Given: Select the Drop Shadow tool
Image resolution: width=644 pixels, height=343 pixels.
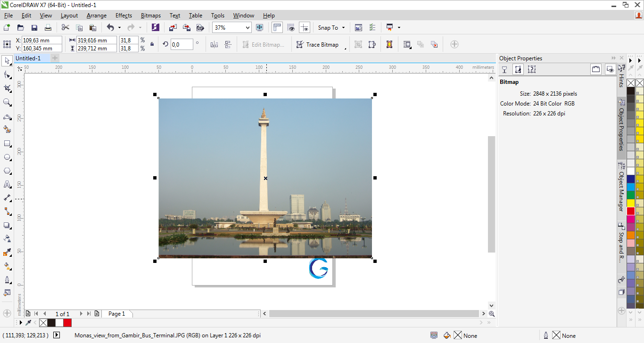Looking at the screenshot, I should [x=7, y=225].
